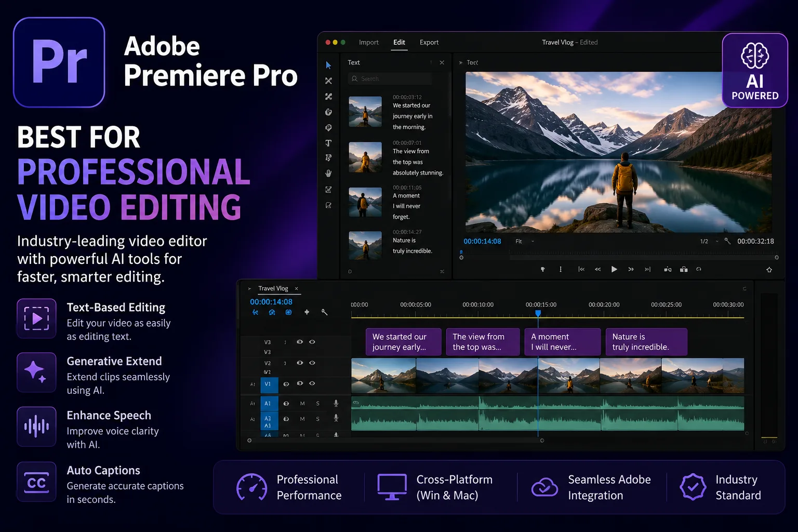
Task: Click the AI Powered brain badge
Action: 755,71
